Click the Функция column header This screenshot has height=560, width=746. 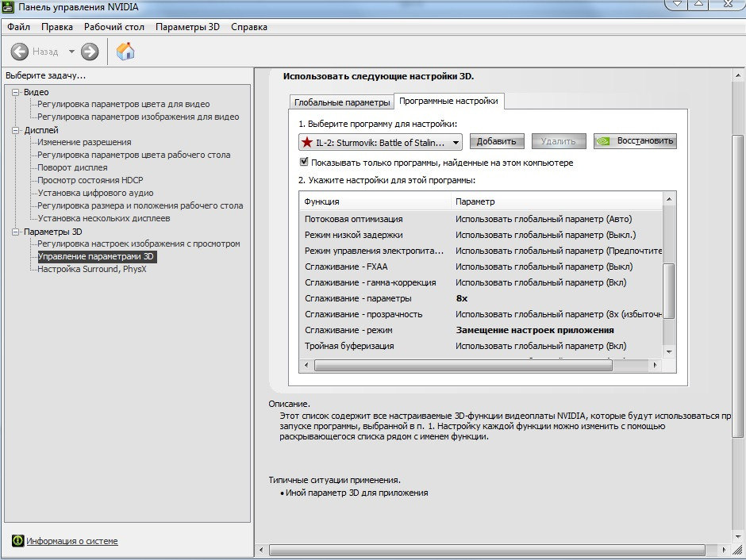point(375,201)
